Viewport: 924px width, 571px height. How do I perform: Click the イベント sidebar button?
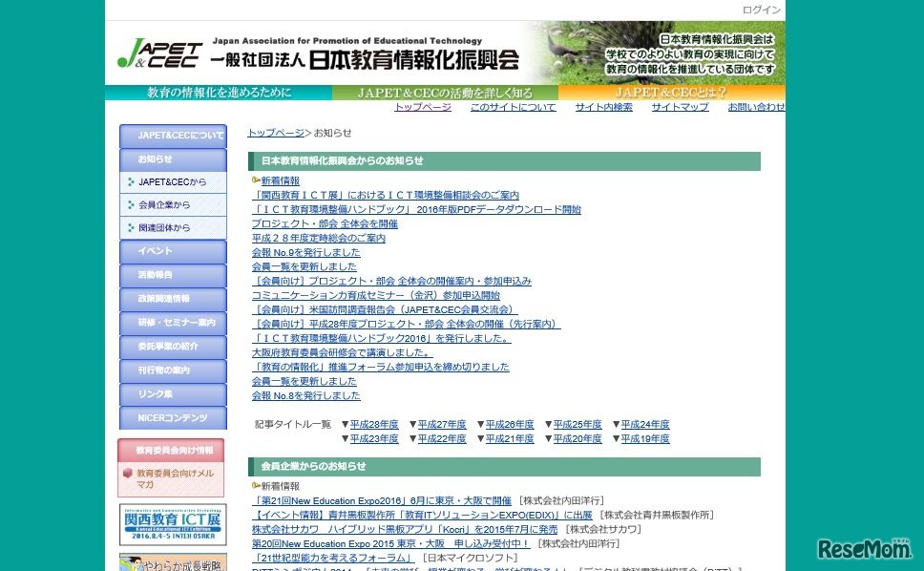(x=173, y=251)
